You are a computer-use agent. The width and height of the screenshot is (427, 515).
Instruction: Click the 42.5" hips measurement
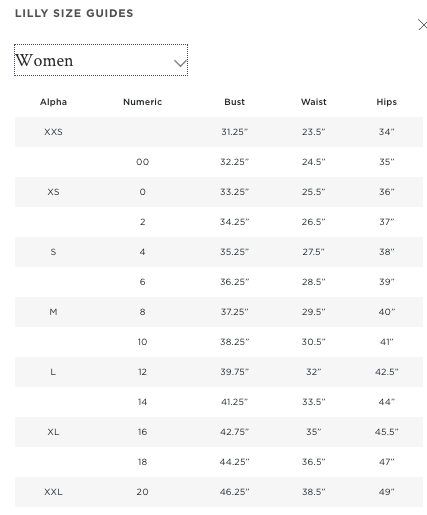pyautogui.click(x=387, y=372)
